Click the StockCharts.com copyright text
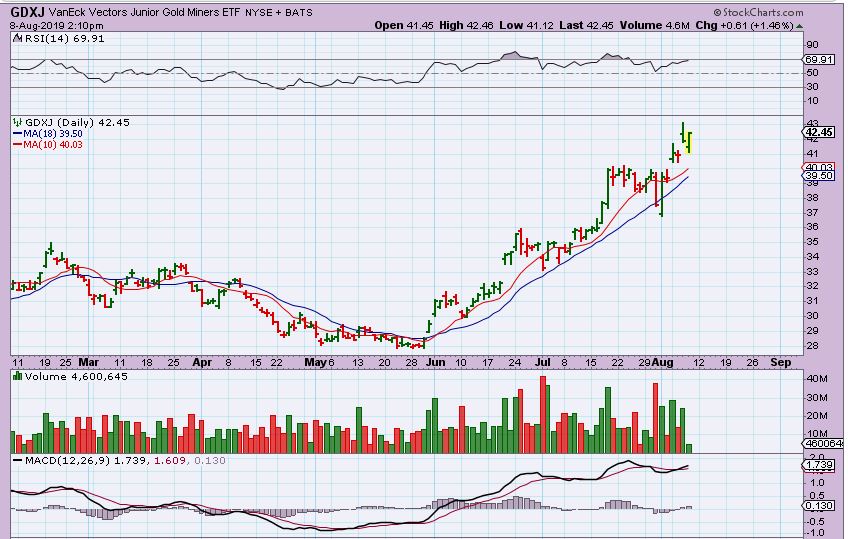This screenshot has width=848, height=539. [x=758, y=12]
